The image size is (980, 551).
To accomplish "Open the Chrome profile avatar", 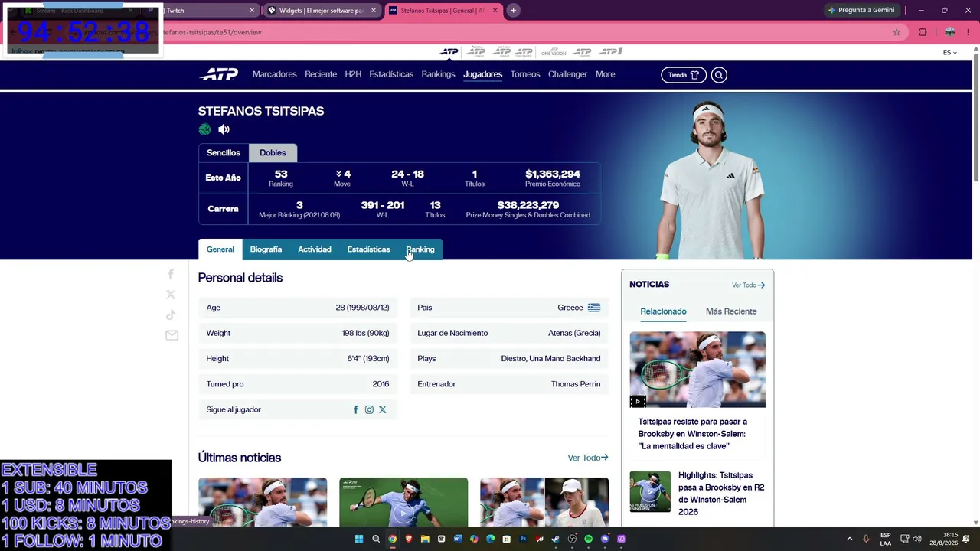I will coord(949,32).
